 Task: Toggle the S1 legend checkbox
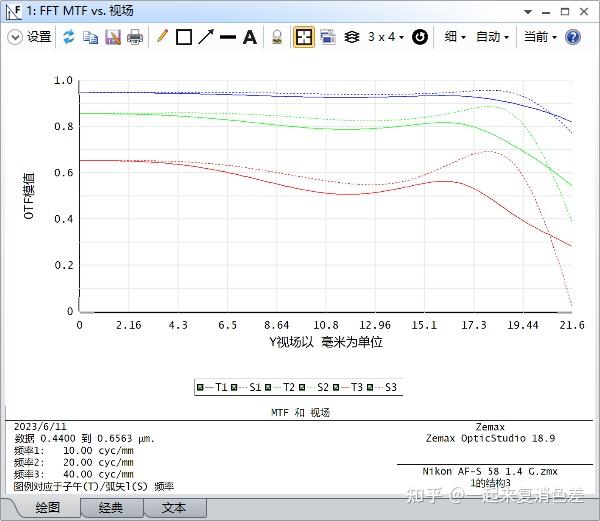pos(234,387)
